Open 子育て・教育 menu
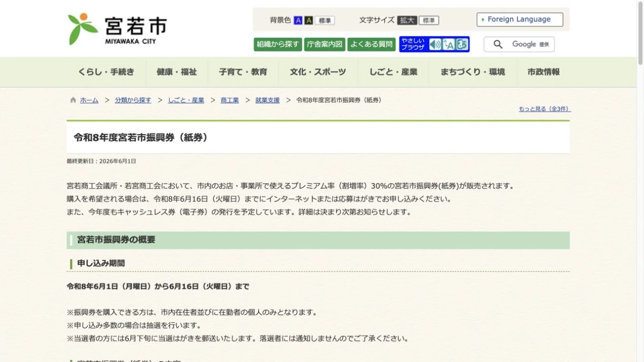This screenshot has width=644, height=362. pyautogui.click(x=243, y=72)
